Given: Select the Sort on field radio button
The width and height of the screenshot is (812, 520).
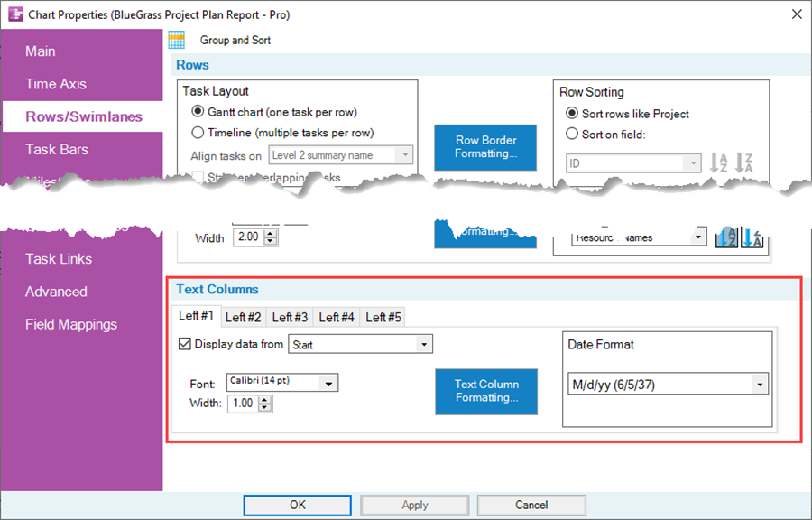Looking at the screenshot, I should point(571,134).
